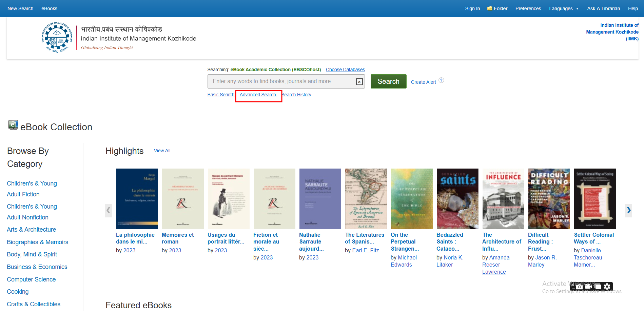
Task: View all Highlights books
Action: click(x=162, y=151)
